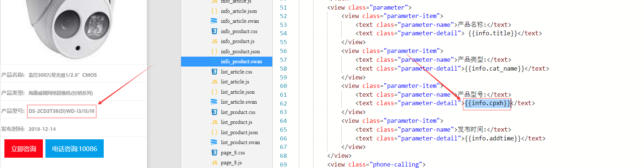Open the list_article.js file
Image resolution: width=644 pixels, height=168 pixels.
[x=235, y=82]
